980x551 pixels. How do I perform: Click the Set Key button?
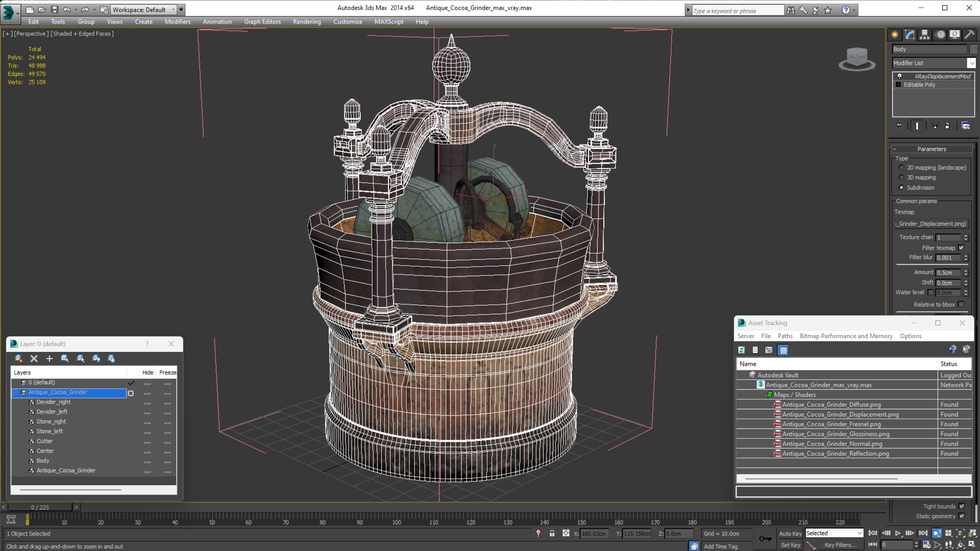pos(790,545)
